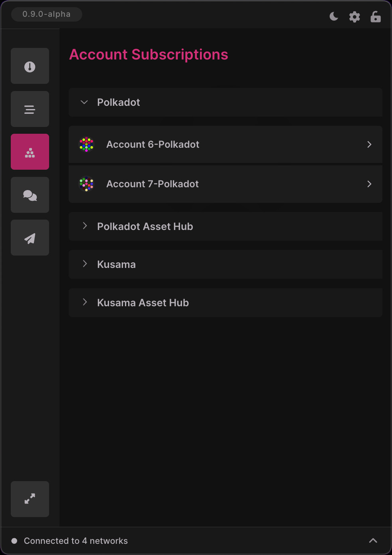The width and height of the screenshot is (392, 555).
Task: Open Account 6-Polkadot subscriptions
Action: (x=226, y=145)
